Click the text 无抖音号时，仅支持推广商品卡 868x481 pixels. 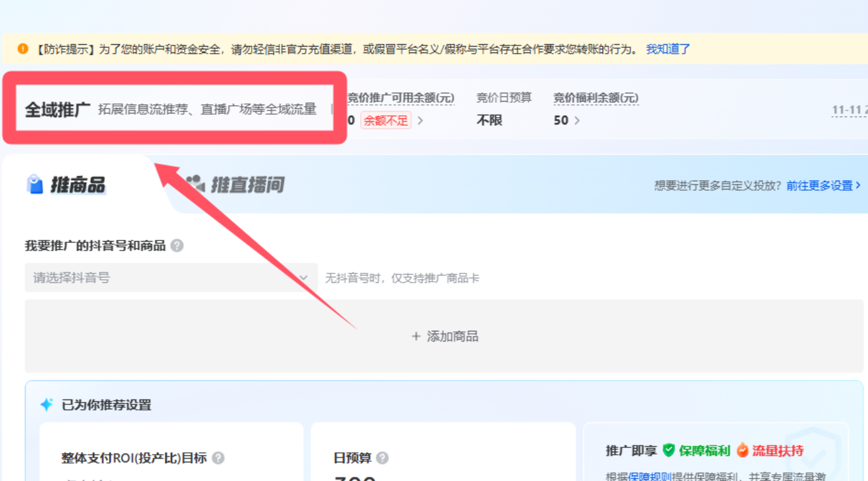click(x=403, y=278)
